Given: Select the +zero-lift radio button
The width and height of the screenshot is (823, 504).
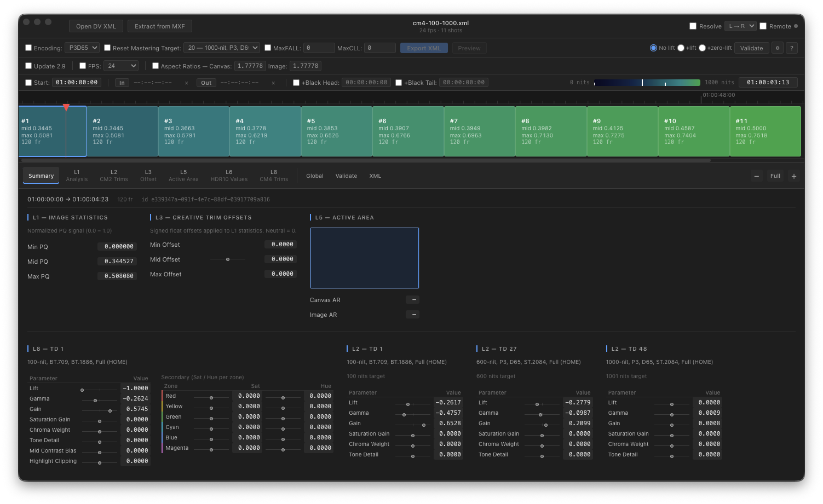Looking at the screenshot, I should click(x=703, y=48).
